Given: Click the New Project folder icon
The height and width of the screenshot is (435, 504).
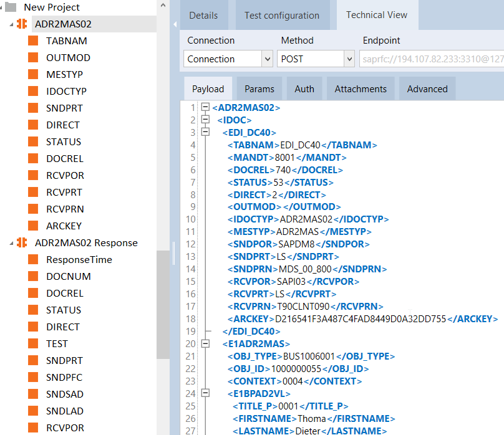Looking at the screenshot, I should pos(11,7).
